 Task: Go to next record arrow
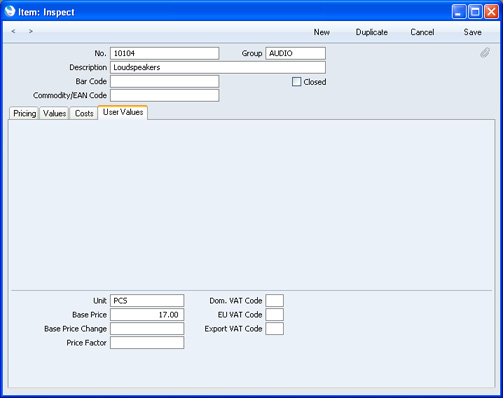point(31,31)
